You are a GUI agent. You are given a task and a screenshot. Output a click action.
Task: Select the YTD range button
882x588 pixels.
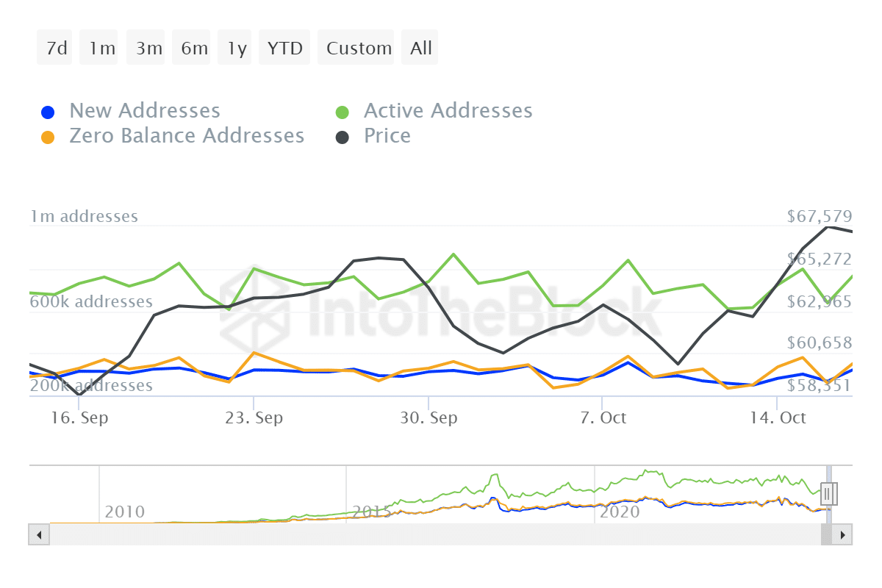[284, 48]
